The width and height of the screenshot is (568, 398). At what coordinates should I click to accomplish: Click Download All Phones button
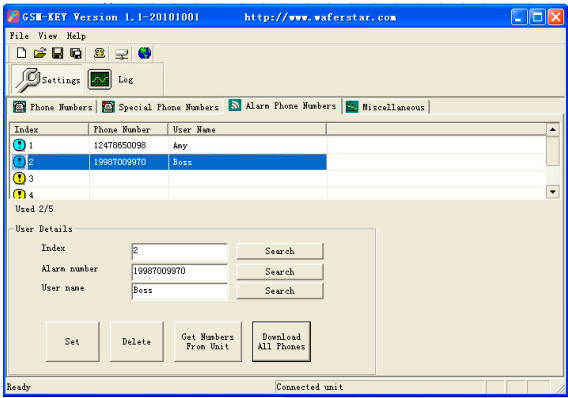coord(281,341)
